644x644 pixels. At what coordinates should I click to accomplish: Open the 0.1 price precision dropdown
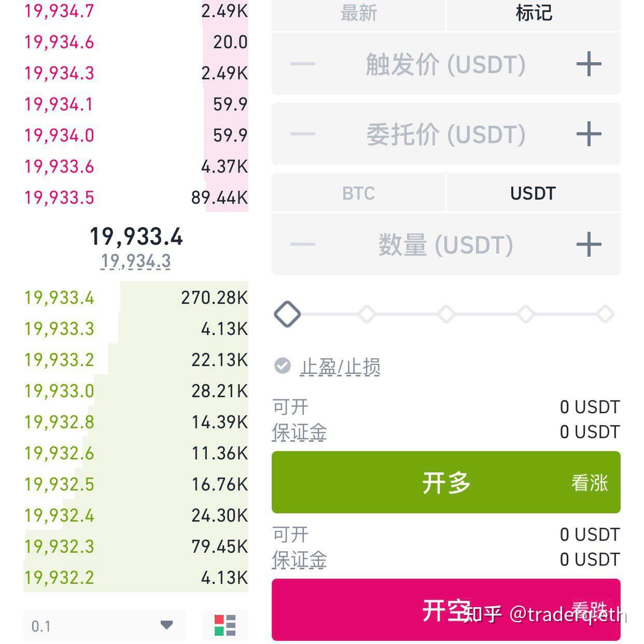(x=104, y=626)
